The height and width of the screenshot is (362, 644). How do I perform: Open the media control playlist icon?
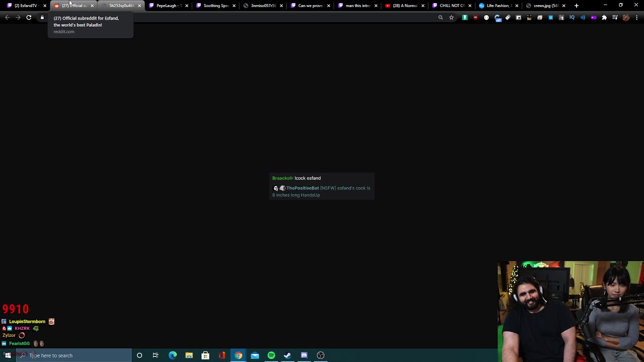(615, 18)
